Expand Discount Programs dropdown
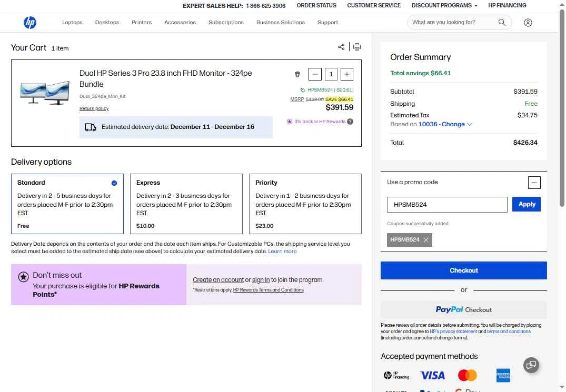The width and height of the screenshot is (566, 392). [x=444, y=5]
